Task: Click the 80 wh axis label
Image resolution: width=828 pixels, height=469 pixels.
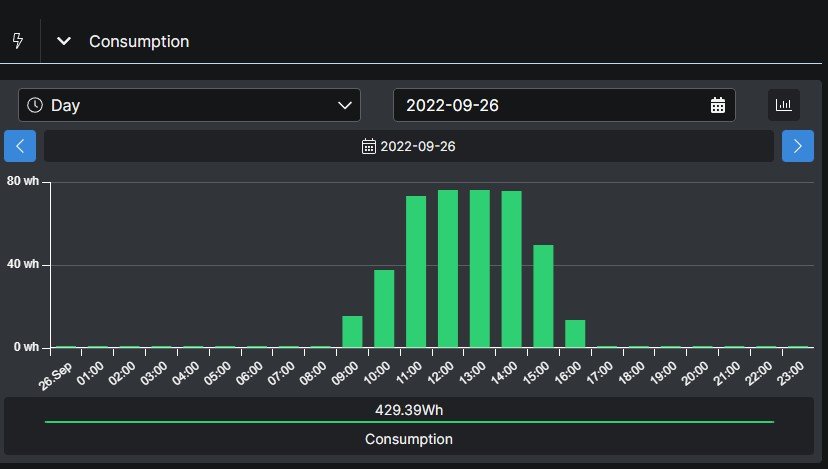Action: [23, 181]
